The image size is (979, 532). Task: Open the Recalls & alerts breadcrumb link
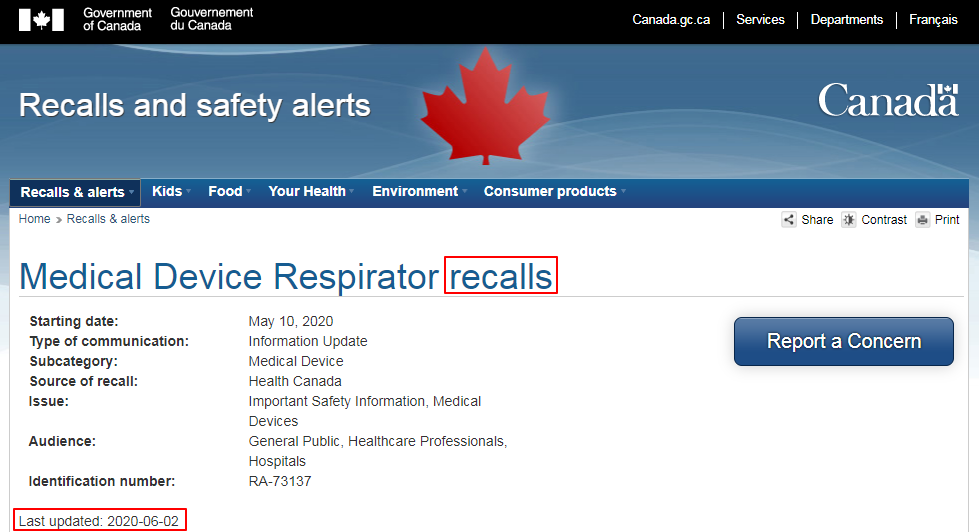[108, 219]
